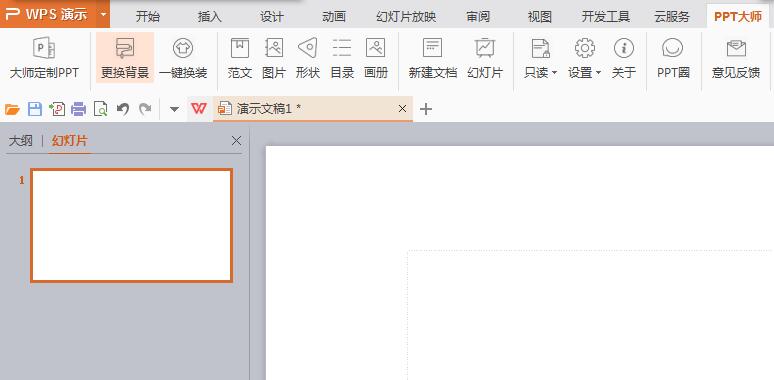Create 新建文档 new document
Image resolution: width=774 pixels, height=380 pixels.
[x=432, y=59]
